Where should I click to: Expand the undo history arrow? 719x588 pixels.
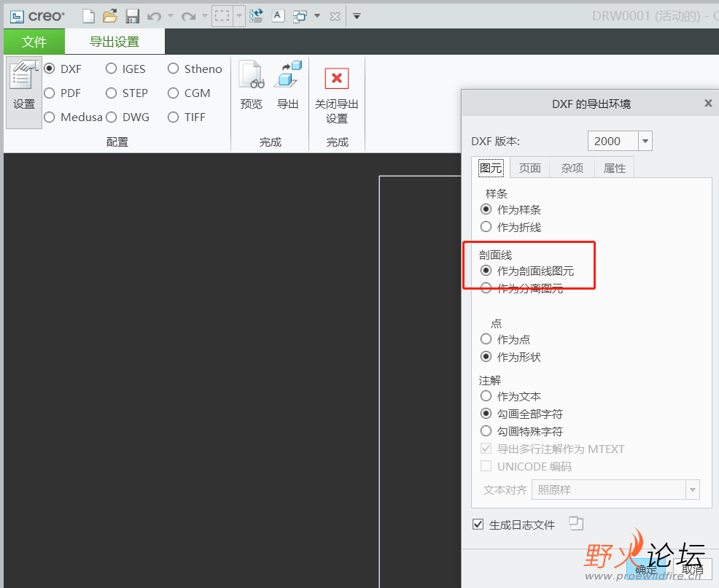[x=171, y=16]
